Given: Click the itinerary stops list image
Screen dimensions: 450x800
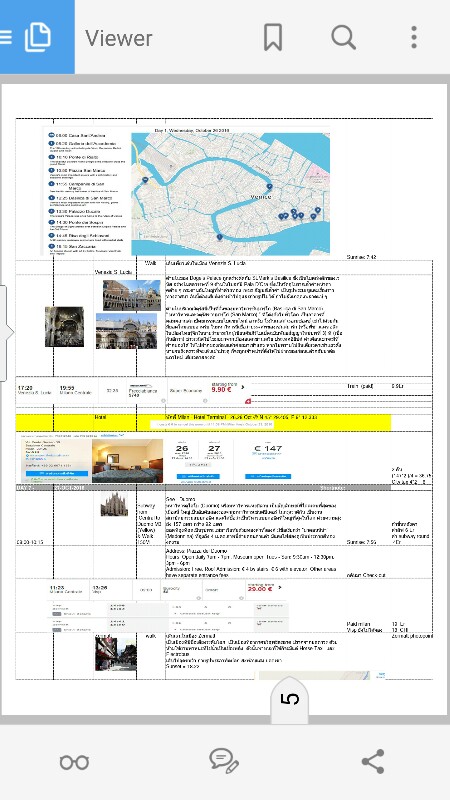Looking at the screenshot, I should click(86, 193).
